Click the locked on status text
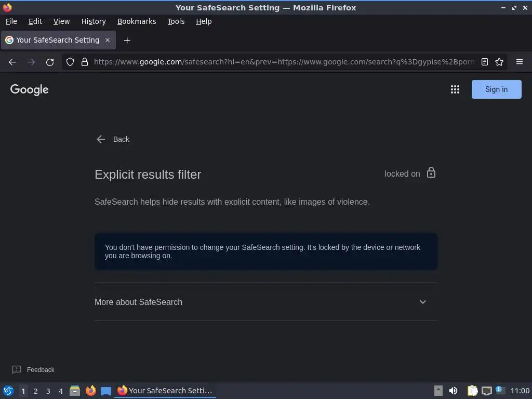Screen dimensions: 532x399 click(x=402, y=174)
